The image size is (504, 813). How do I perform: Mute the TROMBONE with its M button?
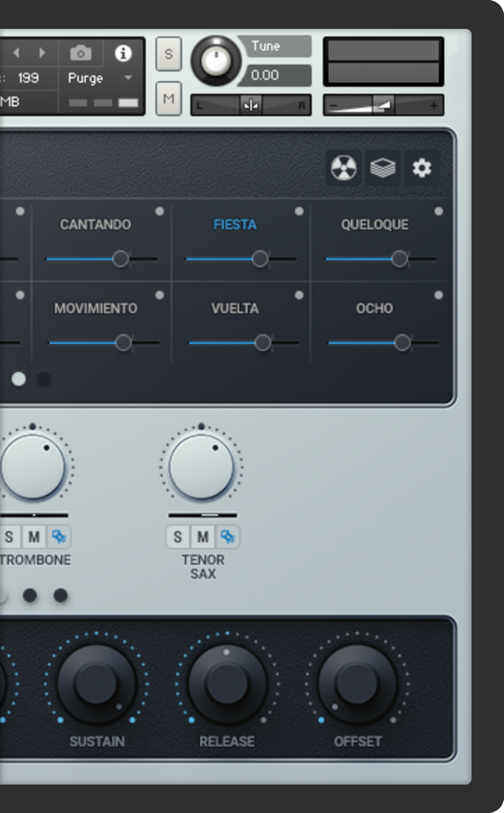[34, 537]
